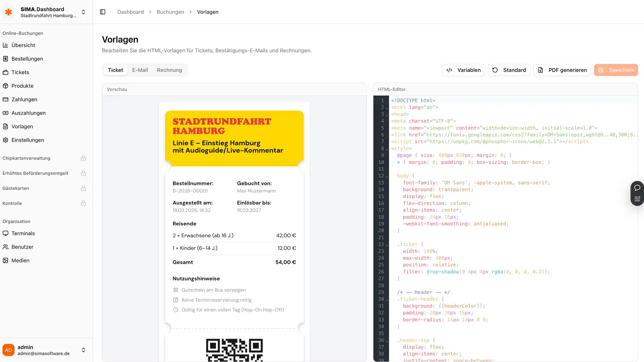Switch to the Rechnung tab
The width and height of the screenshot is (644, 362).
[169, 70]
